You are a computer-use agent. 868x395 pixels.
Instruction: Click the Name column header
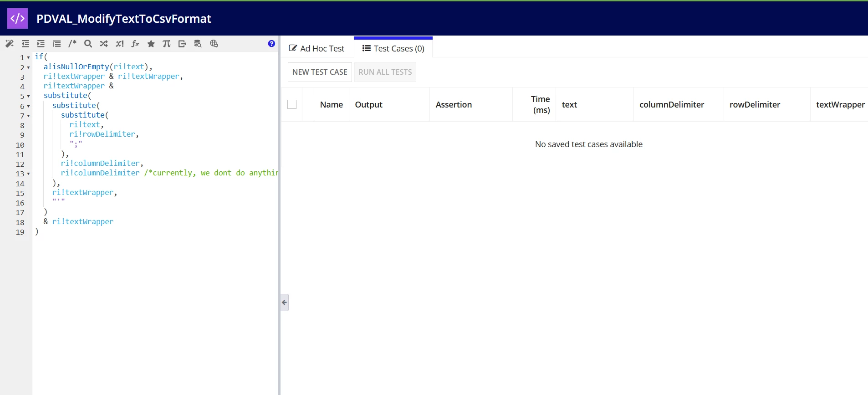pos(332,104)
